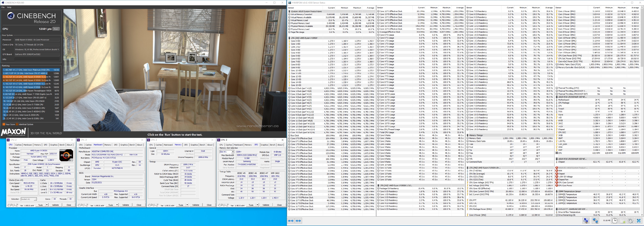Open the Cinebench Help menu
Image resolution: width=644 pixels, height=226 pixels.
click(x=9, y=7)
